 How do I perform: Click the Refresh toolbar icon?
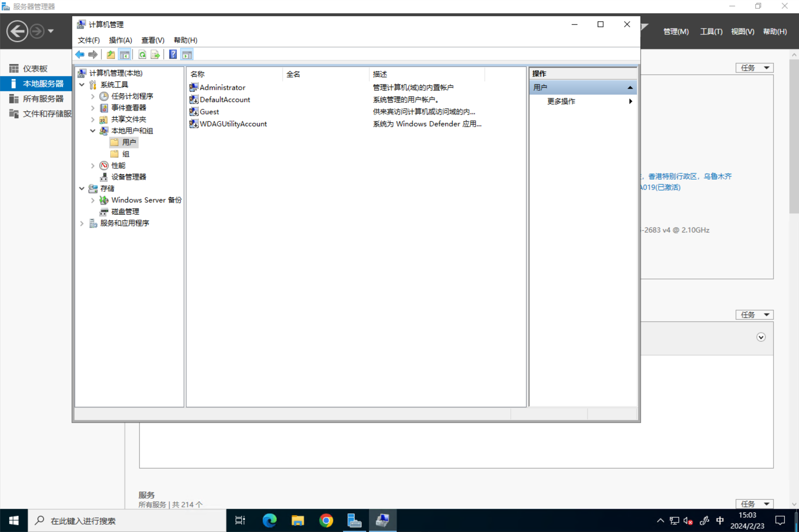(x=142, y=55)
